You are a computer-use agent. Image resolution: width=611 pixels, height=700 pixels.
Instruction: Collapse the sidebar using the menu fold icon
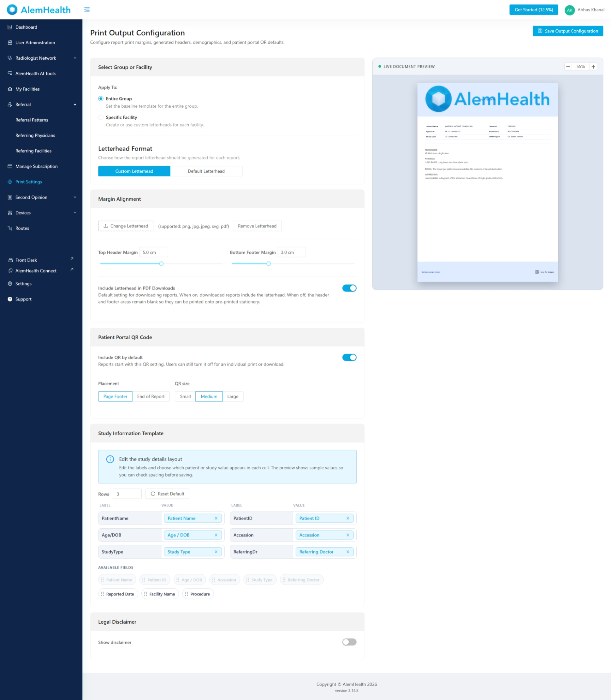(x=87, y=10)
